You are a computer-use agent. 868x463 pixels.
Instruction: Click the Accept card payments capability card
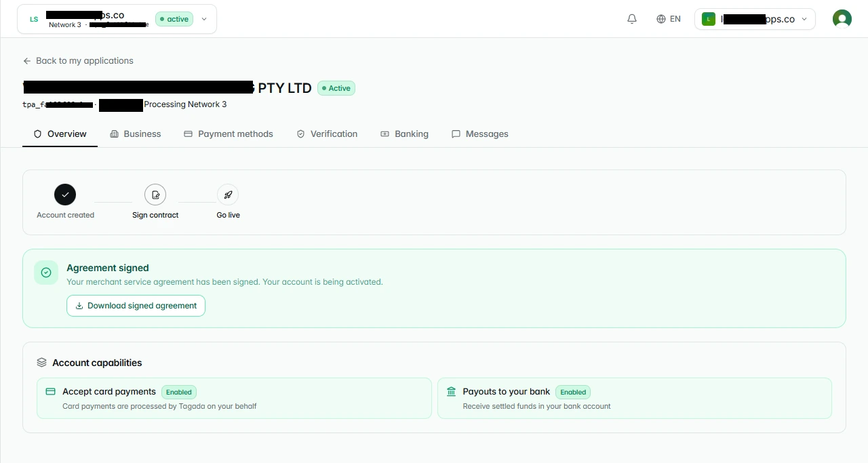click(234, 398)
